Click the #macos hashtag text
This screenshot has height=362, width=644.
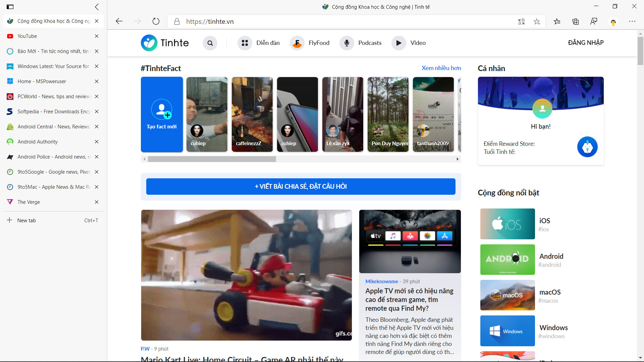[548, 301]
